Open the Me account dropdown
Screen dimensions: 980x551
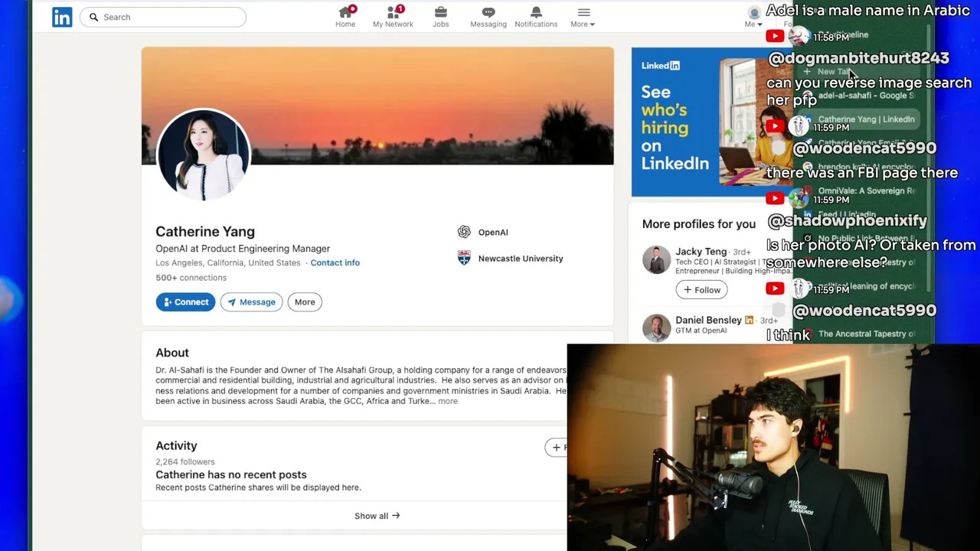(x=753, y=17)
